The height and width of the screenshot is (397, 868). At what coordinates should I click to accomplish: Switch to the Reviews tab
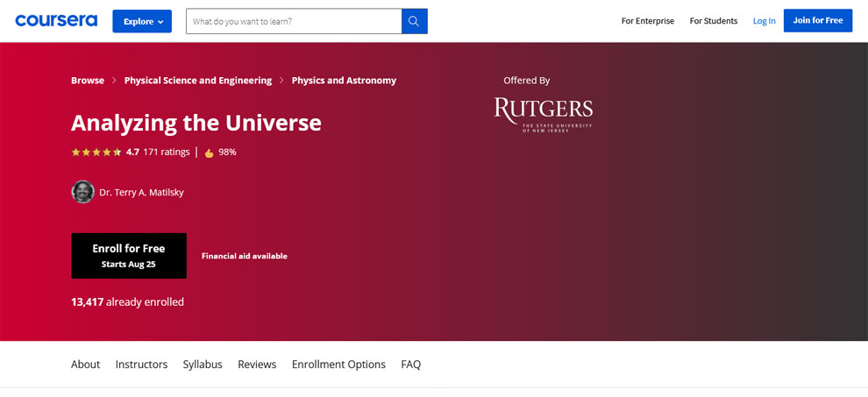257,365
